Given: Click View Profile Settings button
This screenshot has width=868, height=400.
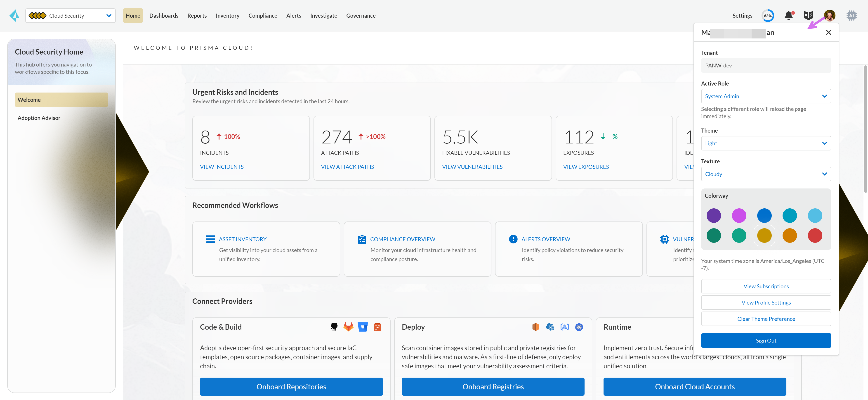Looking at the screenshot, I should [766, 302].
